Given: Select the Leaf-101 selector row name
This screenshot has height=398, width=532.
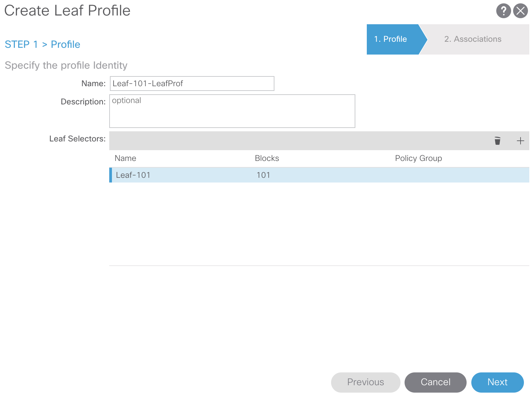Looking at the screenshot, I should coord(133,175).
